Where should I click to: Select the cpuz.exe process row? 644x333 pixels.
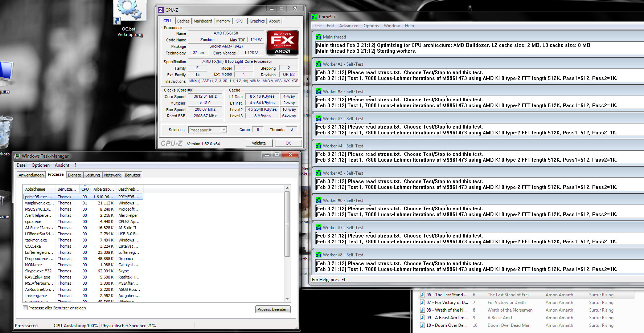point(83,222)
